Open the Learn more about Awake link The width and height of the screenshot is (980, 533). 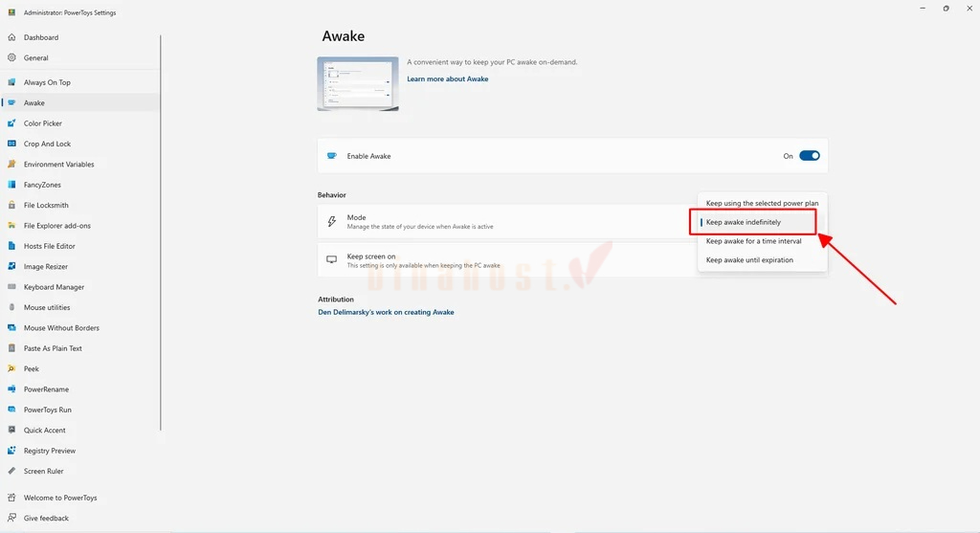coord(448,78)
